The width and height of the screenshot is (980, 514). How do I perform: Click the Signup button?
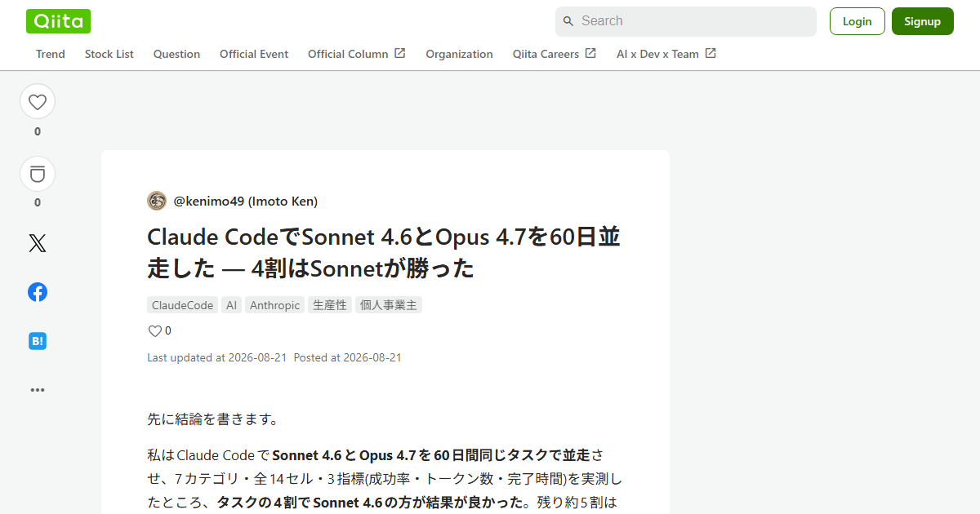point(923,21)
